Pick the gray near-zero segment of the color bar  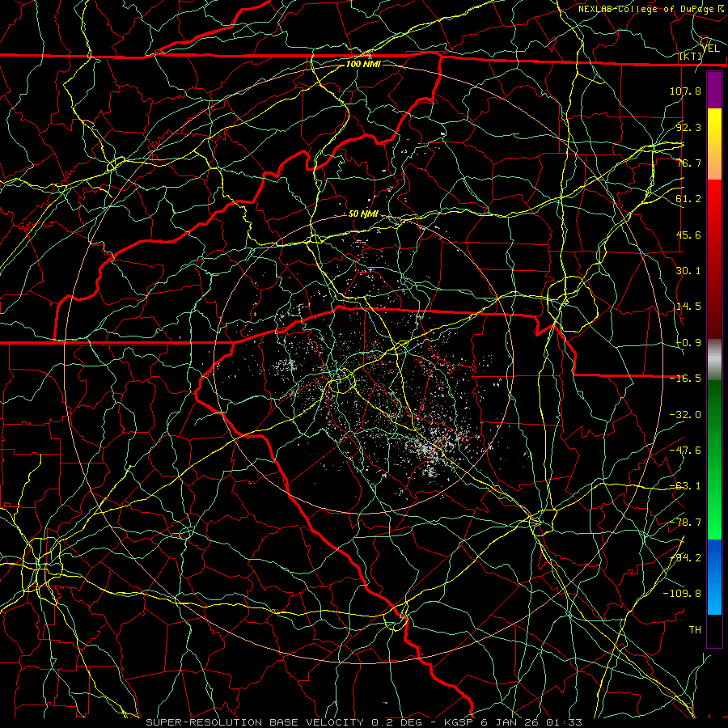click(x=714, y=360)
